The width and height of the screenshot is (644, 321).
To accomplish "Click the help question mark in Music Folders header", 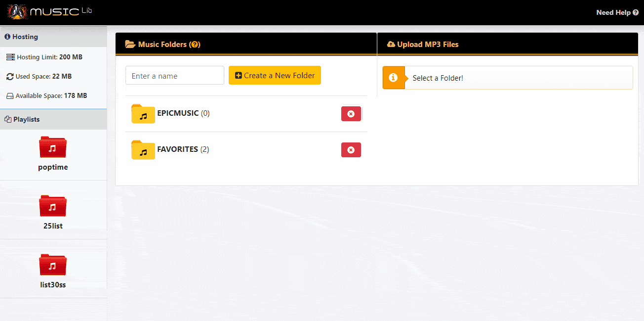I will tap(195, 45).
